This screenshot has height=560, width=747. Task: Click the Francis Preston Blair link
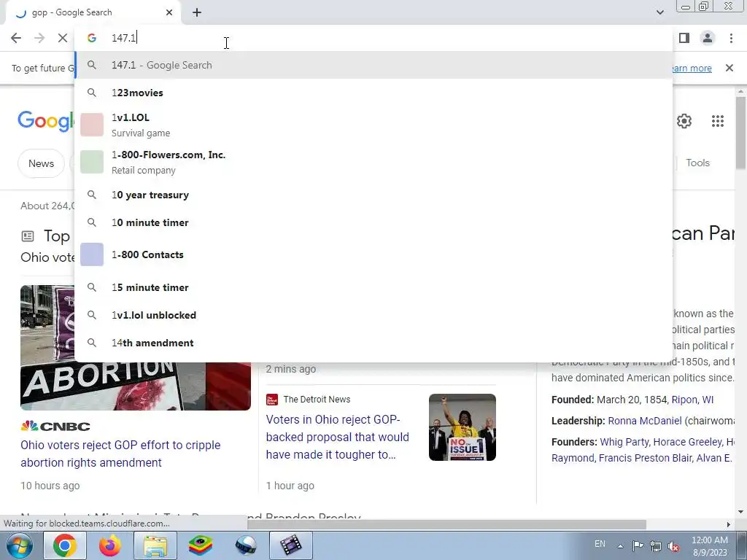pos(646,458)
